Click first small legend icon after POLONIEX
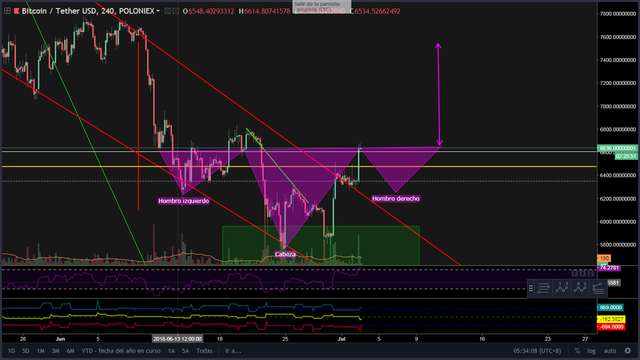This screenshot has height=360, width=640. pyautogui.click(x=167, y=11)
